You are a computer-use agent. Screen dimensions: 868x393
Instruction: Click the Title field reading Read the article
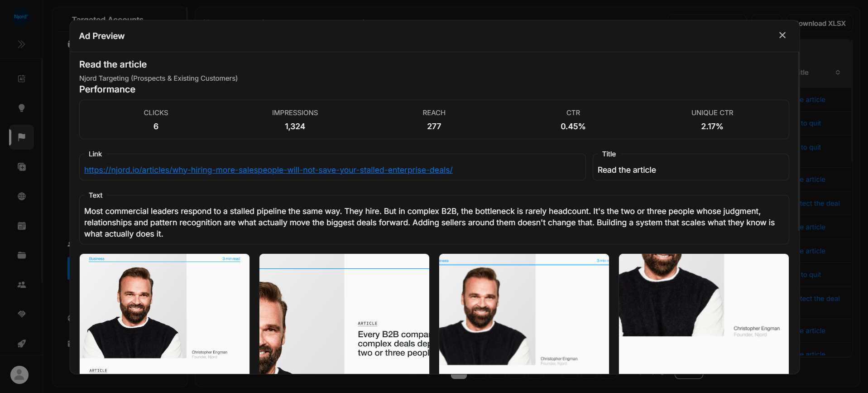(691, 167)
